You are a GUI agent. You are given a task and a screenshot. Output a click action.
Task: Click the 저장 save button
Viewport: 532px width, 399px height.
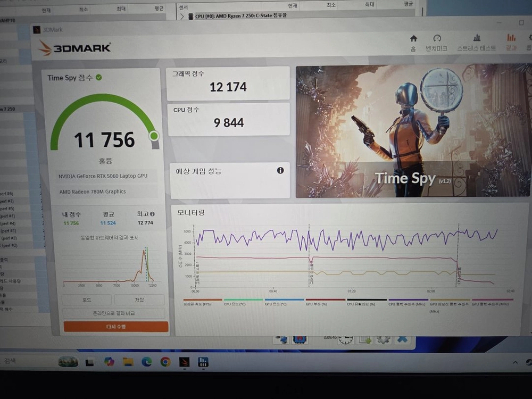tap(139, 300)
